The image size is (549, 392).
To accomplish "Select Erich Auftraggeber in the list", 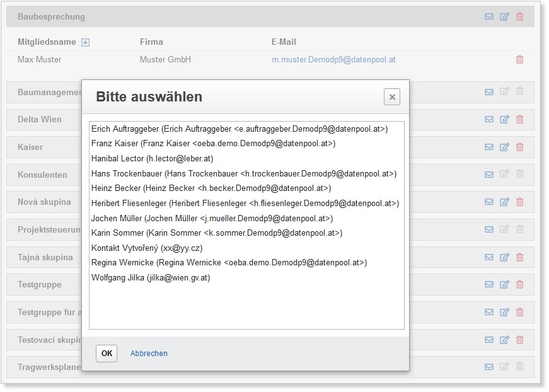I will point(239,129).
